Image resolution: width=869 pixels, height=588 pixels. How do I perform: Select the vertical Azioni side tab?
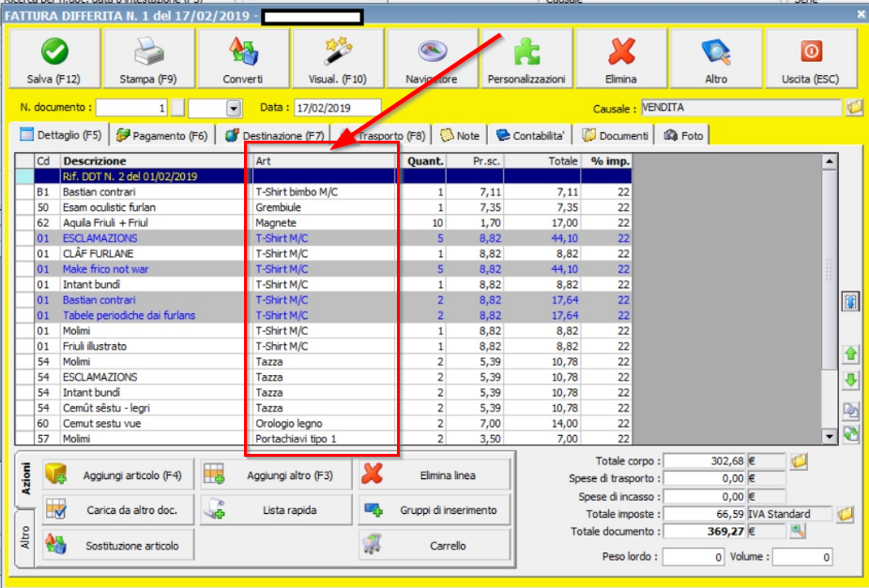click(x=25, y=479)
